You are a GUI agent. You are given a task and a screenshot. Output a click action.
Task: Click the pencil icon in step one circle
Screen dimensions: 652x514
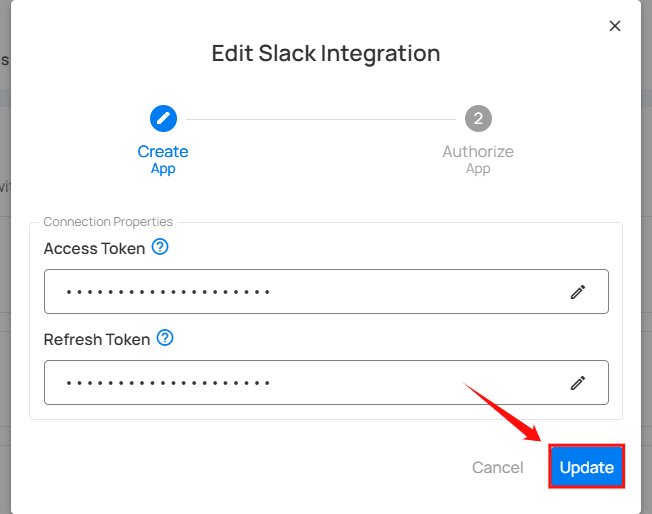[163, 119]
